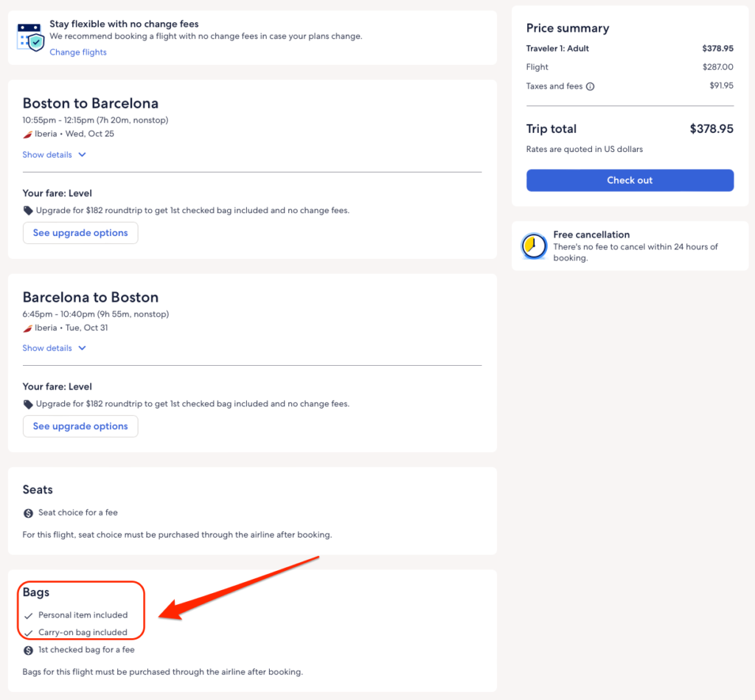Click the Iberia logo on Barcelona to Boston flight

coord(28,328)
